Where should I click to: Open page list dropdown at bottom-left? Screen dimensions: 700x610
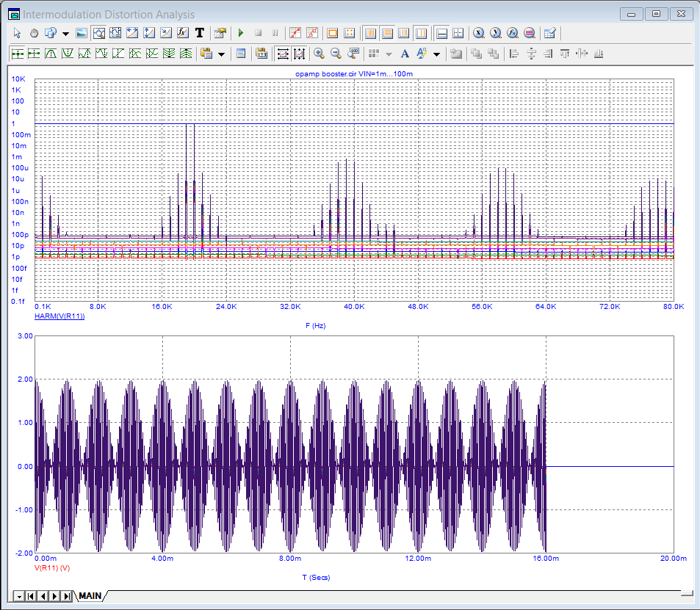19,596
